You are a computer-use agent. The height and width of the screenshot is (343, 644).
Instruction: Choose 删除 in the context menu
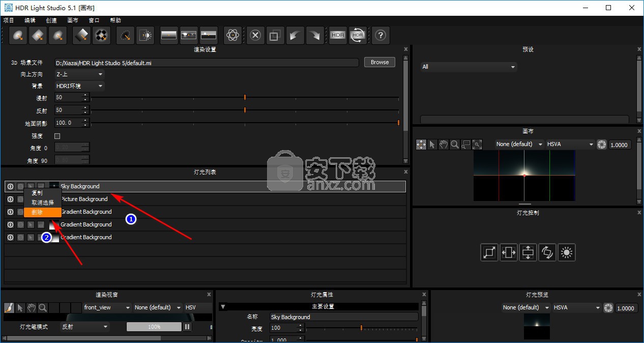[x=43, y=212]
